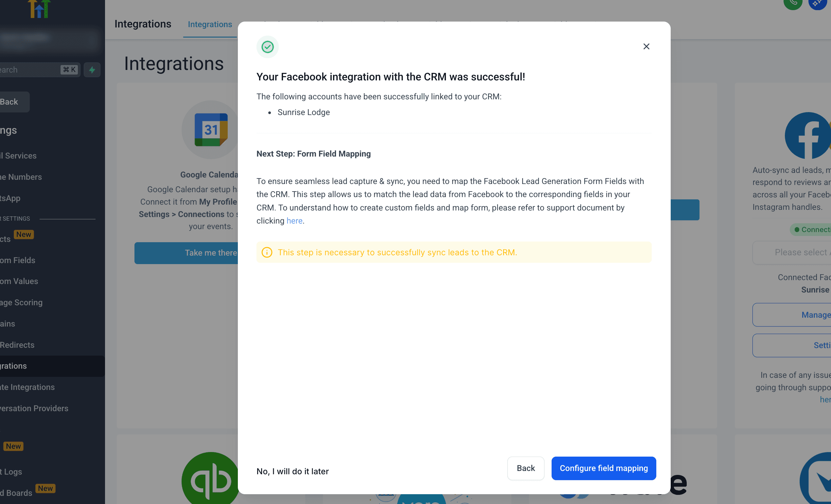
Task: Open Conversation Providers in sidebar
Action: [x=34, y=408]
